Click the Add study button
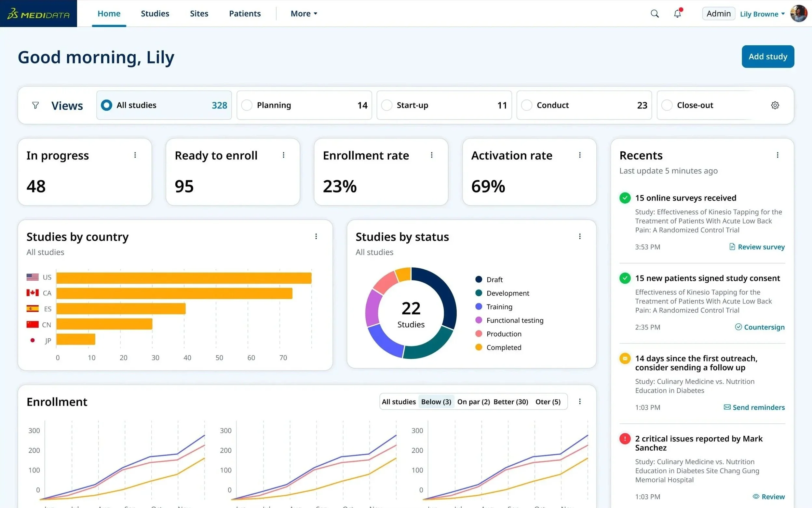 tap(768, 56)
